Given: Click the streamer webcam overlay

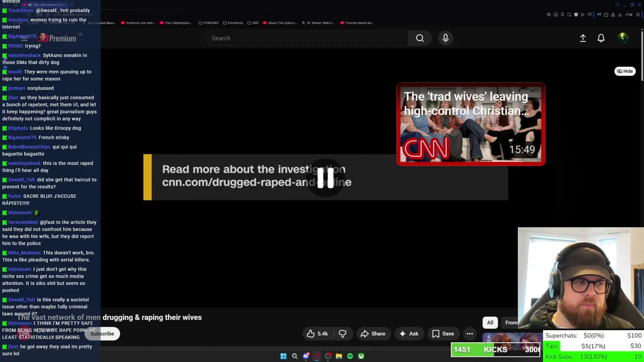Looking at the screenshot, I should (x=581, y=279).
